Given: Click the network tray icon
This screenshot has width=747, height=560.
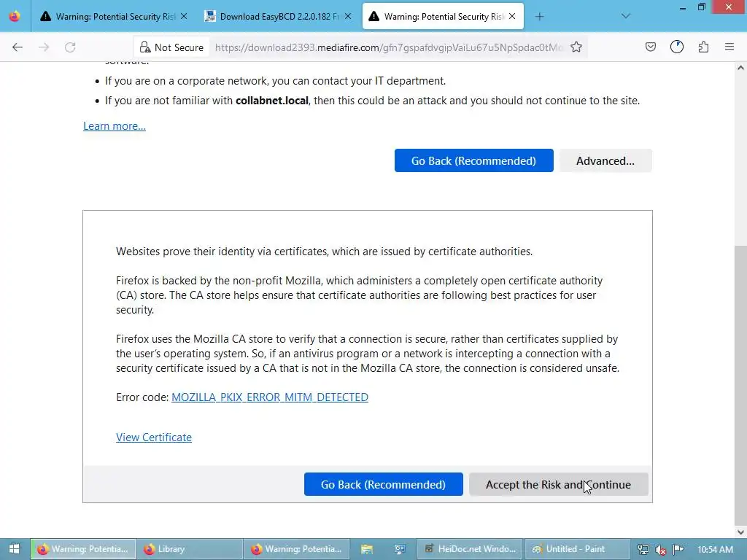Looking at the screenshot, I should tap(643, 550).
